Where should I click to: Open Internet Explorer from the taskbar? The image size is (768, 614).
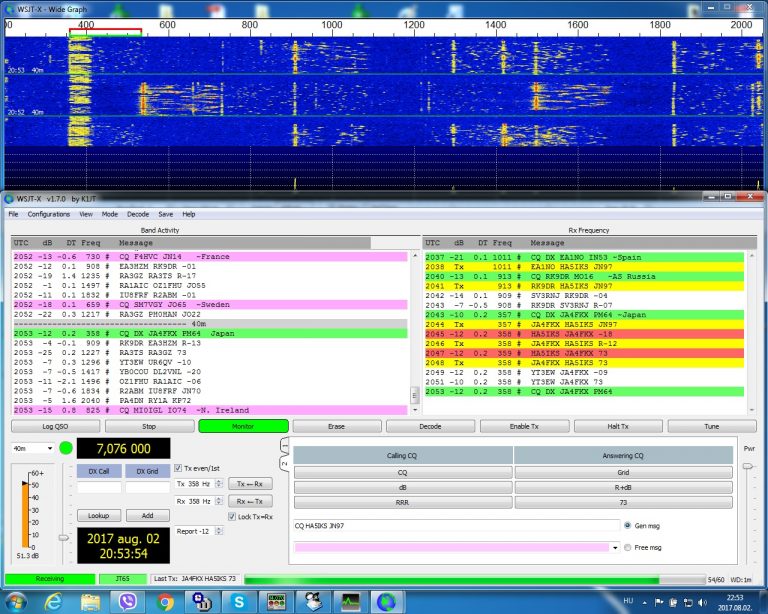pos(53,601)
